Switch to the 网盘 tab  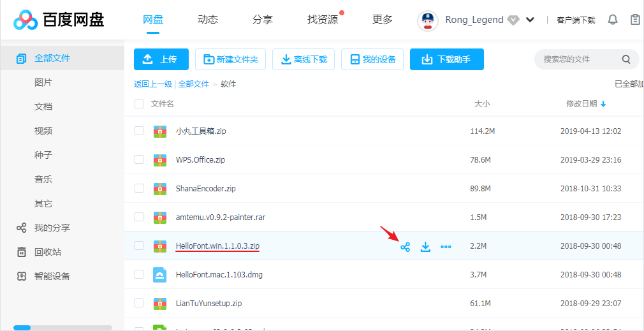coord(153,19)
